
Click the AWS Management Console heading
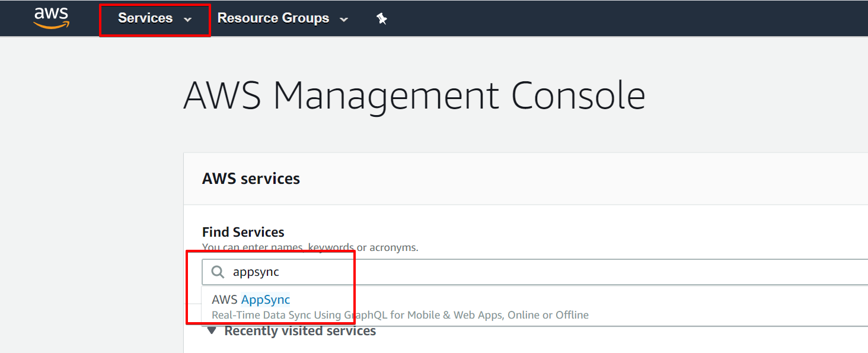(414, 96)
